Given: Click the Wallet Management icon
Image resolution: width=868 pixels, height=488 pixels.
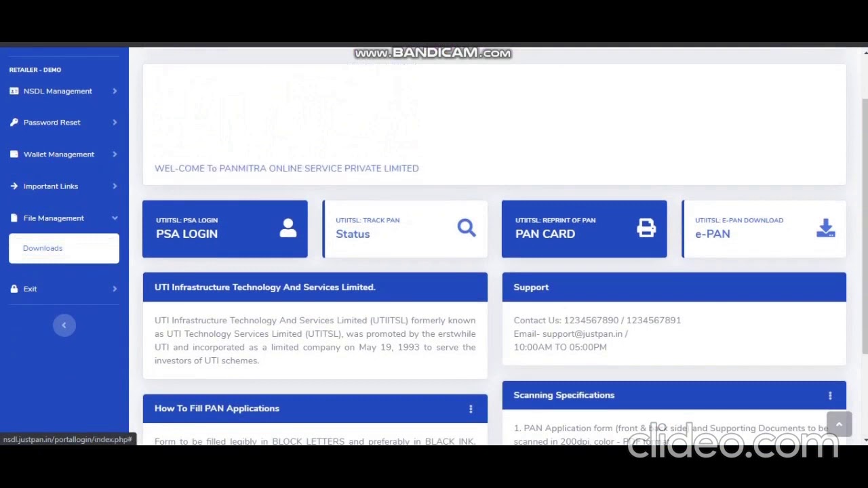Looking at the screenshot, I should tap(14, 155).
